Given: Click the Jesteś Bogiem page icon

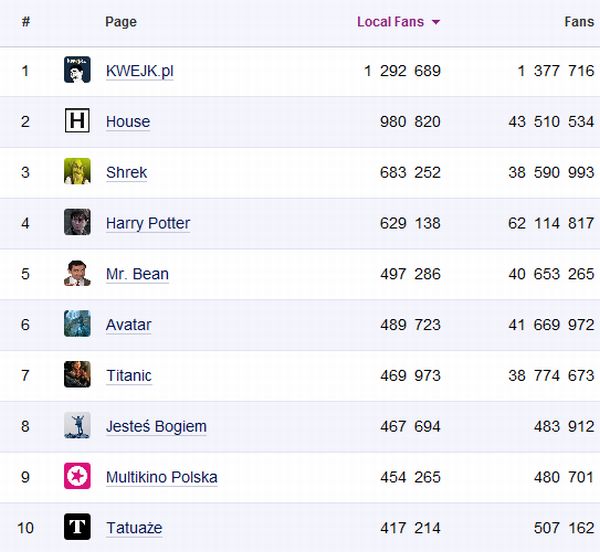Looking at the screenshot, I should point(77,426).
